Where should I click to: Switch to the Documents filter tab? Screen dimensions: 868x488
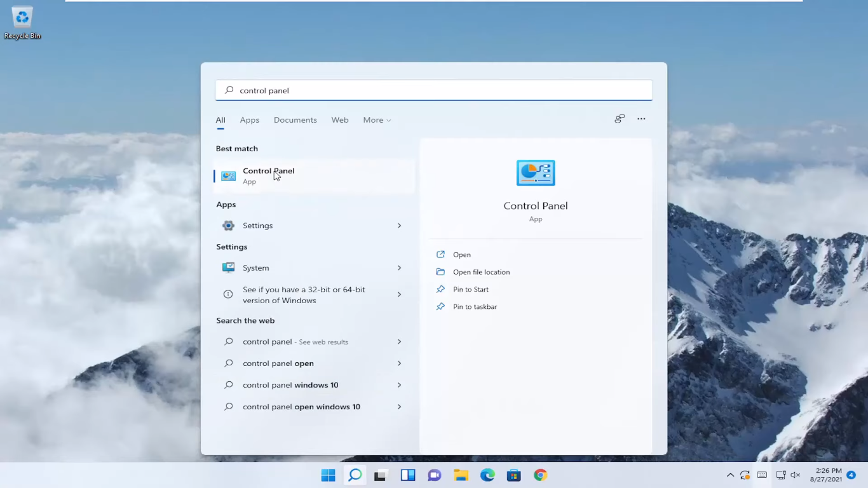pos(295,120)
